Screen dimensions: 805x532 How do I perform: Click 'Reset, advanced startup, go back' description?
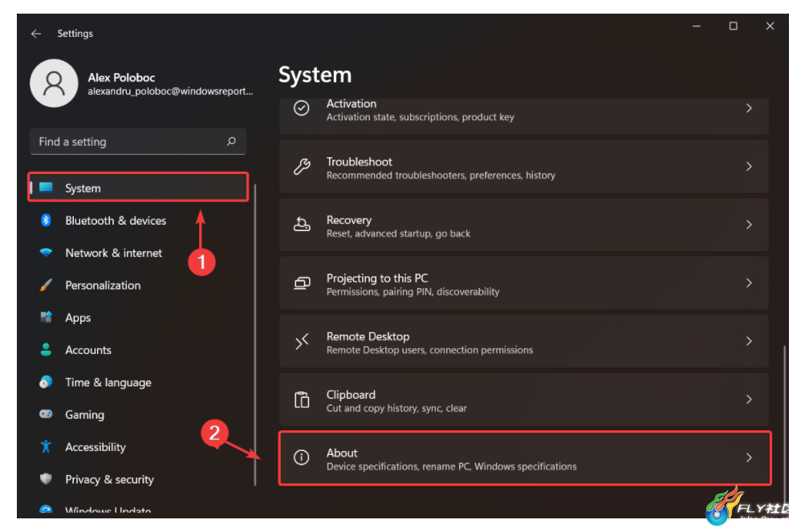tap(398, 234)
